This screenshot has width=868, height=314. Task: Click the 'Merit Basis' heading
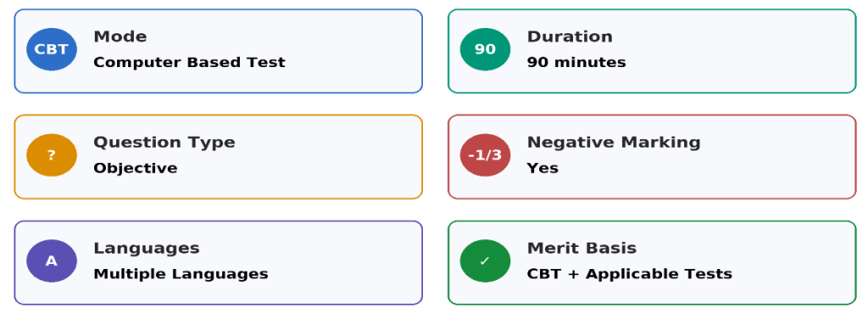(x=581, y=248)
